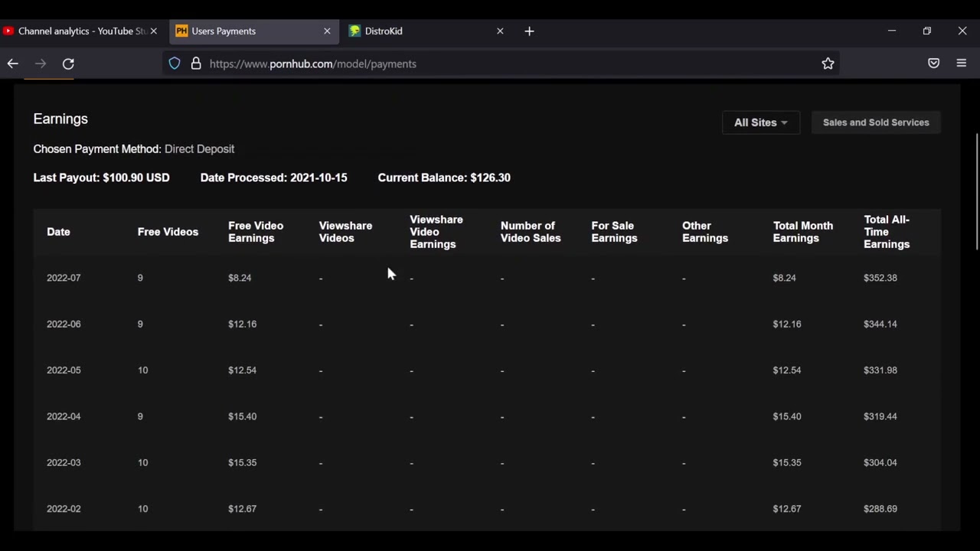Click the $304.04 all-time earnings value
This screenshot has height=551, width=980.
point(880,462)
